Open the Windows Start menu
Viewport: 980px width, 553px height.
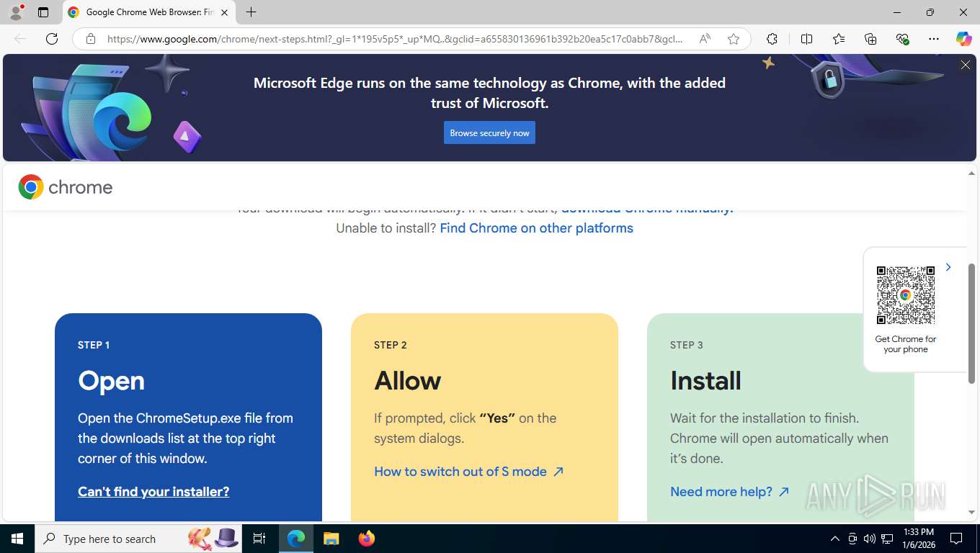(17, 539)
